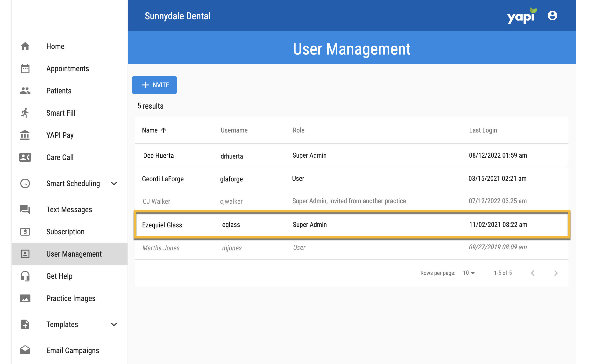Open the Text Messages menu item
Screen dimensions: 596x364
(70, 209)
